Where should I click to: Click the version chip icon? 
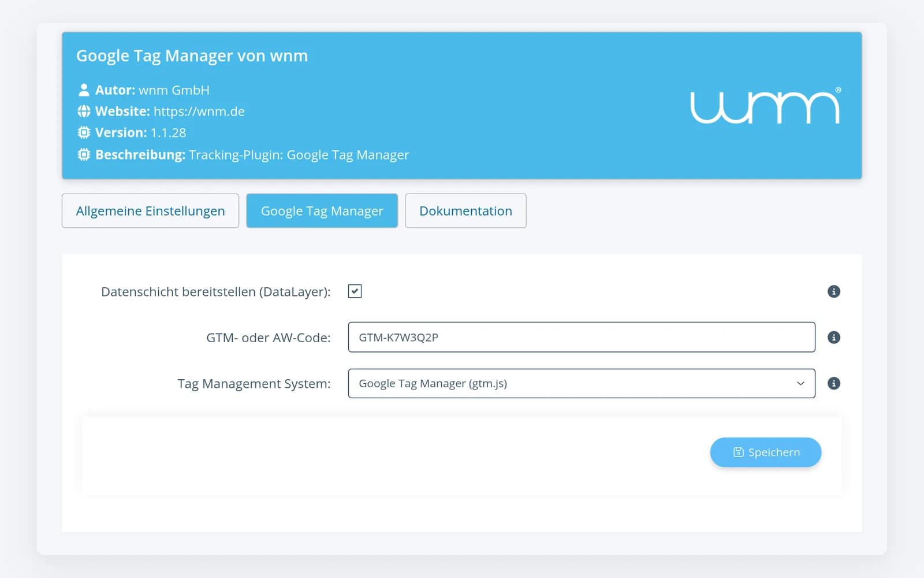click(84, 132)
